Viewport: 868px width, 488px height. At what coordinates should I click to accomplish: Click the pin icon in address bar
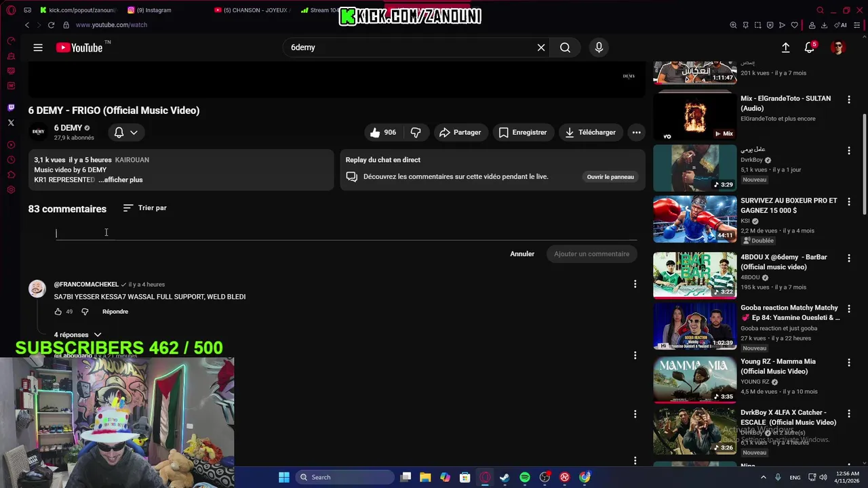[745, 25]
